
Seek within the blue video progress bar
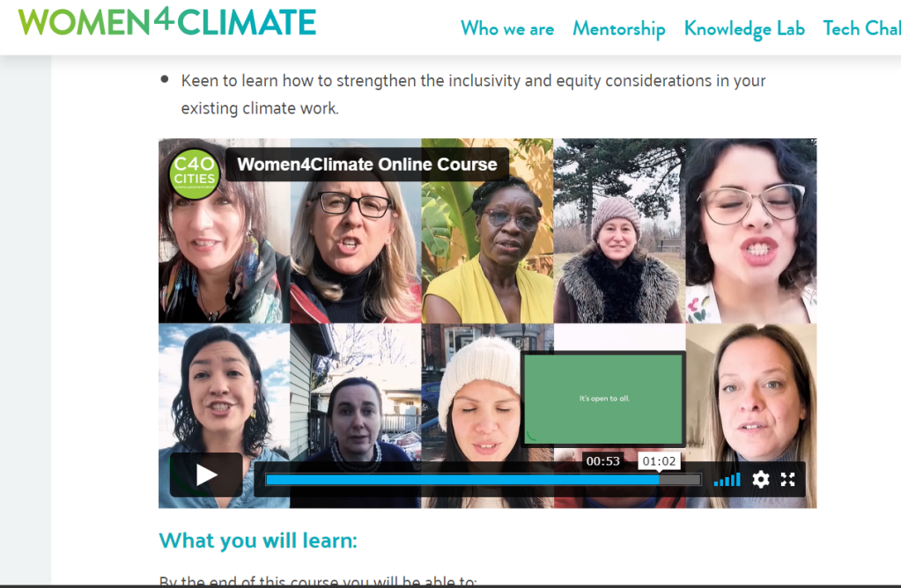462,480
